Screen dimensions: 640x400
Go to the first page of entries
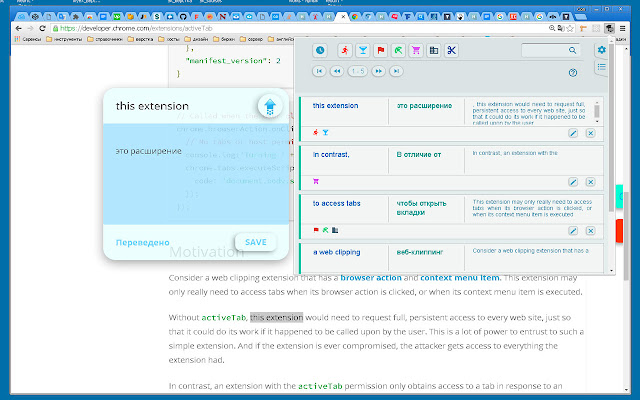click(x=319, y=71)
